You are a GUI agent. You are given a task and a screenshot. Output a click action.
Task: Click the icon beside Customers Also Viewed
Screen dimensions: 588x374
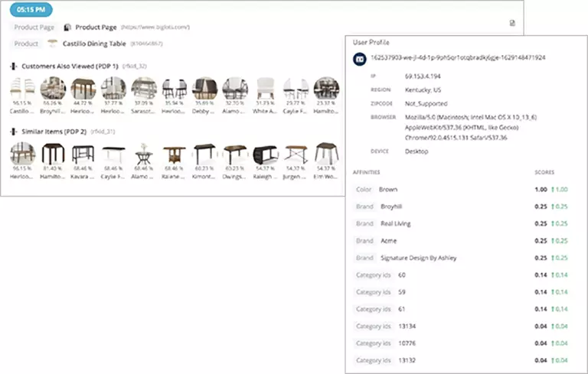[x=14, y=67]
